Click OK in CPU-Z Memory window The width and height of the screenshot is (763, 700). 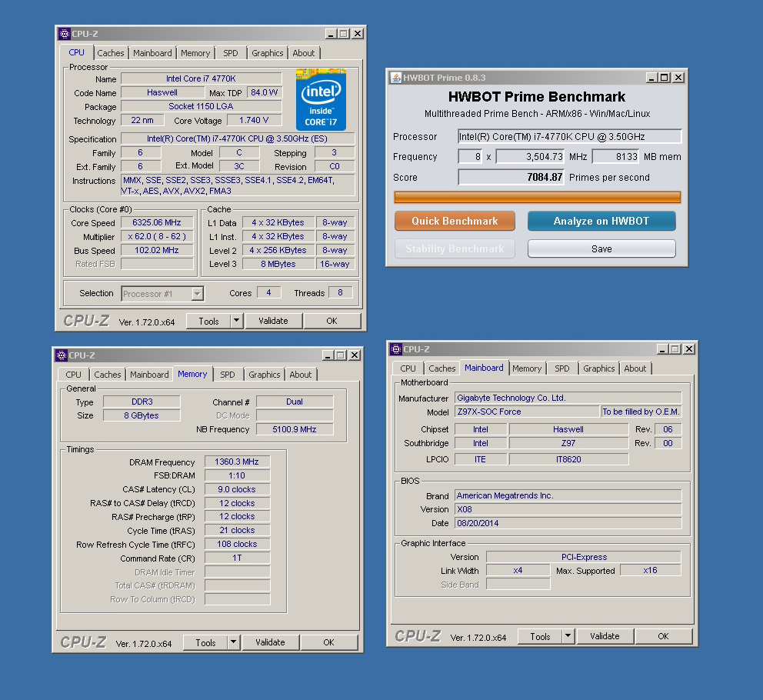coord(329,642)
